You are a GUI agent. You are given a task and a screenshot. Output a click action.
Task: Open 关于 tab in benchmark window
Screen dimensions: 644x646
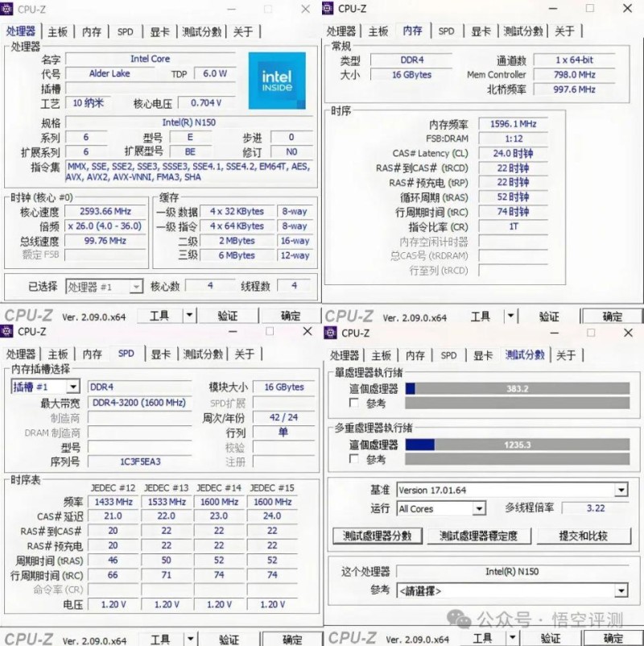click(x=566, y=355)
